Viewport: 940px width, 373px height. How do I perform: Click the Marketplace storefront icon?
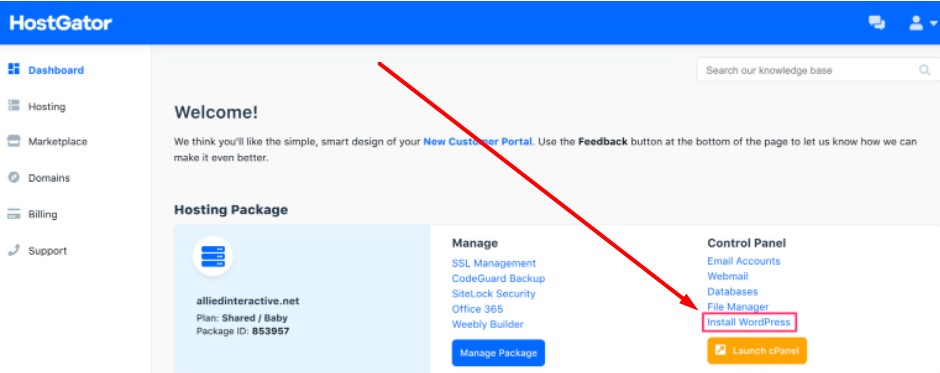click(14, 142)
